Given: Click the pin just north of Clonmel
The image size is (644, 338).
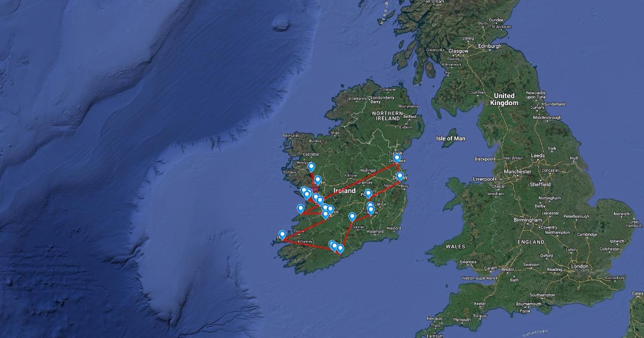Looking at the screenshot, I should [x=352, y=217].
